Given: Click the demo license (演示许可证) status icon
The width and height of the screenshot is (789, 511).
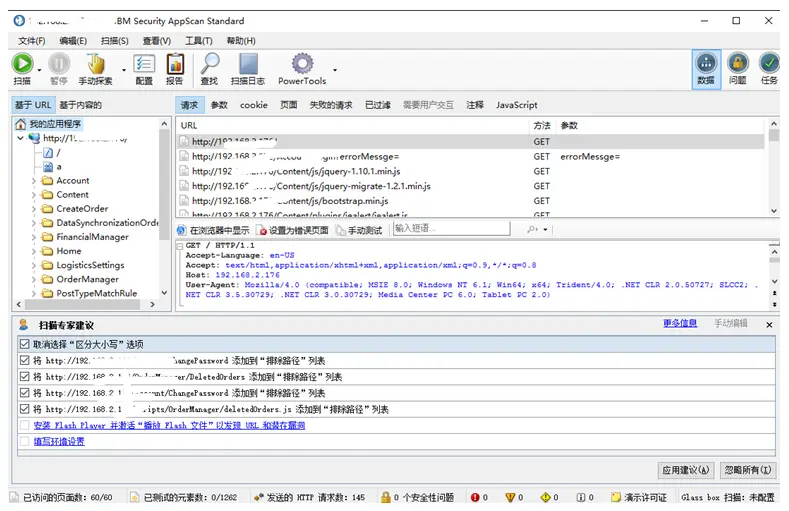Looking at the screenshot, I should tap(616, 497).
